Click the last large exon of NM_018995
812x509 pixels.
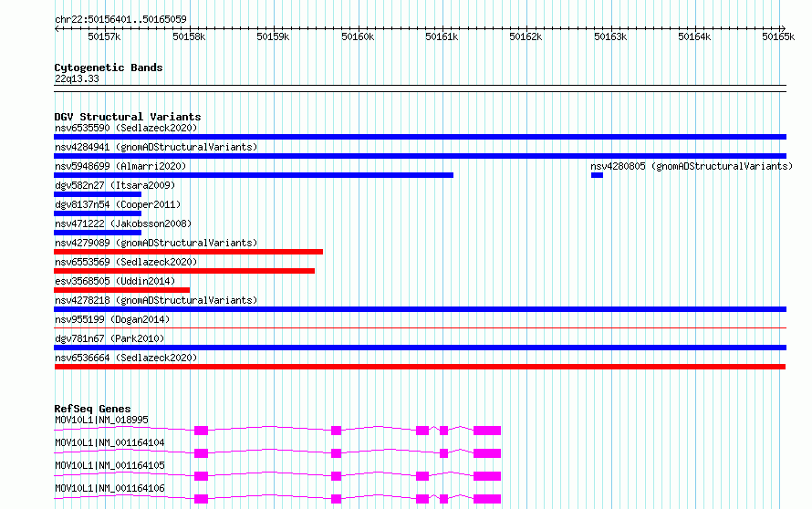487,431
